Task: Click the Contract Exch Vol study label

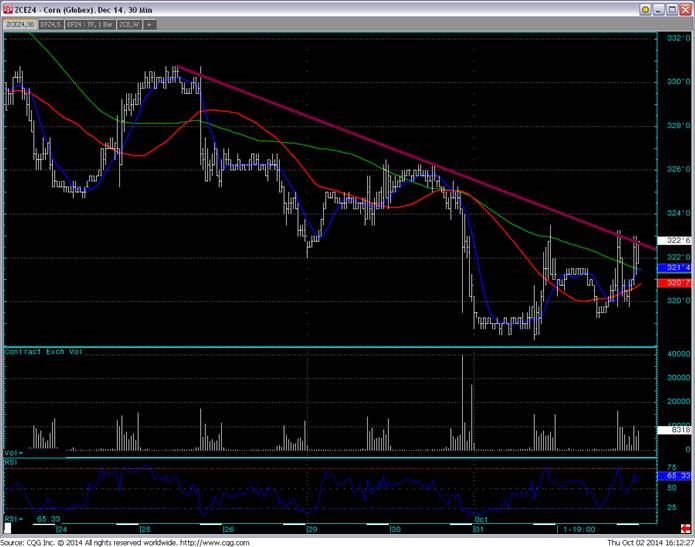Action: click(x=42, y=353)
